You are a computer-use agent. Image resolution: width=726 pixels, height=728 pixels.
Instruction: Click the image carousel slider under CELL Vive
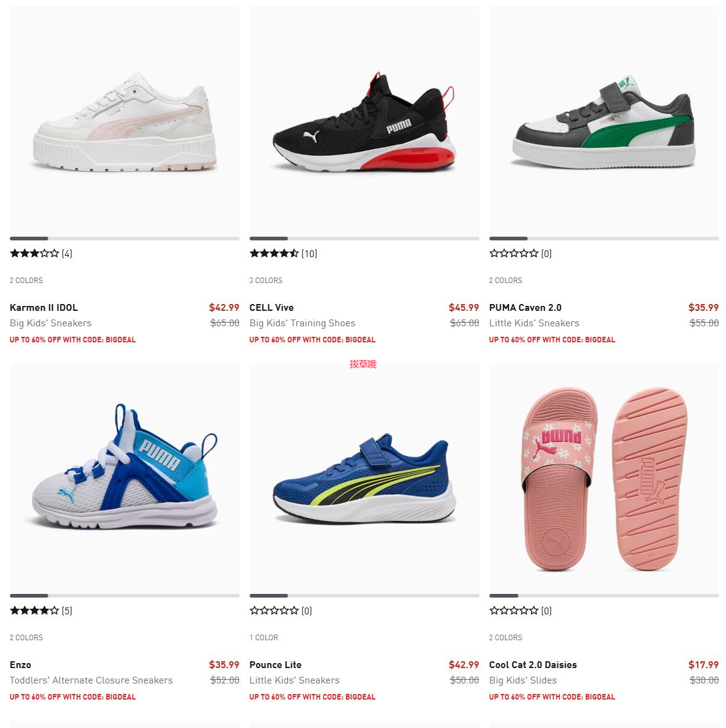tap(365, 239)
